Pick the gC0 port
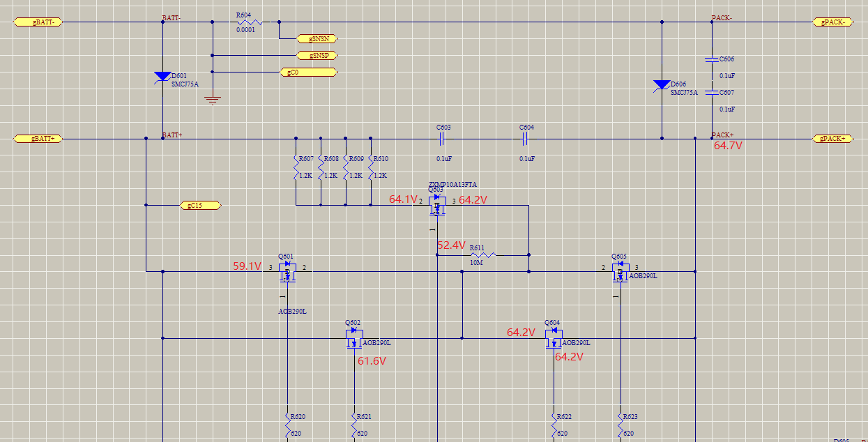 [x=310, y=72]
